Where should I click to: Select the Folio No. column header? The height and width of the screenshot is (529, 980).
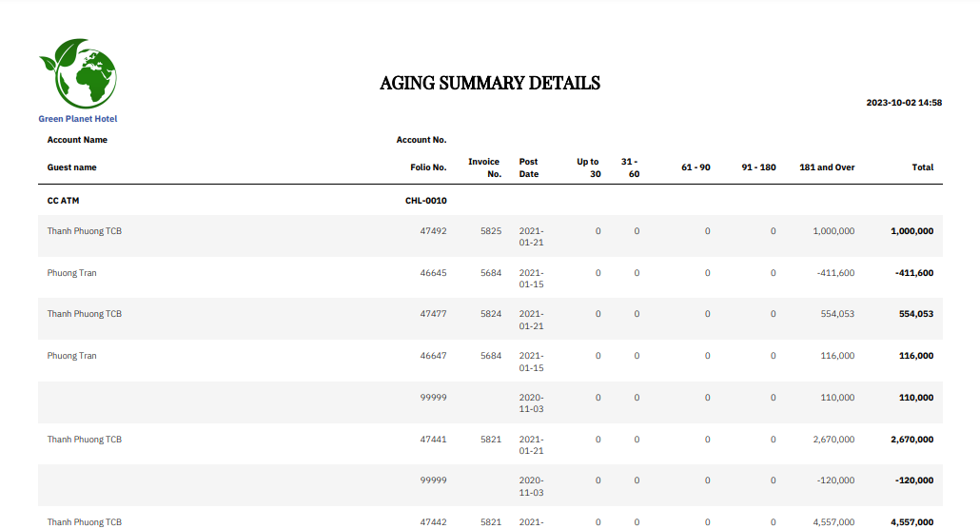coord(428,167)
